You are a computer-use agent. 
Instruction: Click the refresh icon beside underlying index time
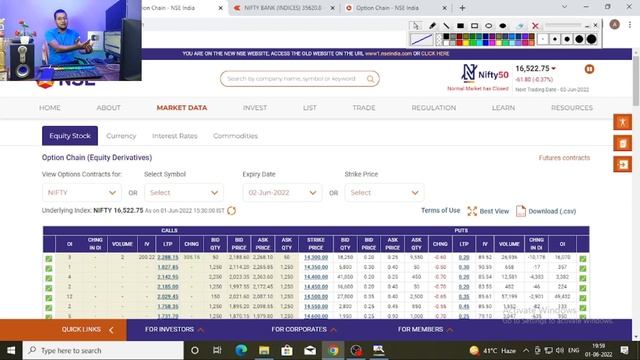tap(231, 211)
